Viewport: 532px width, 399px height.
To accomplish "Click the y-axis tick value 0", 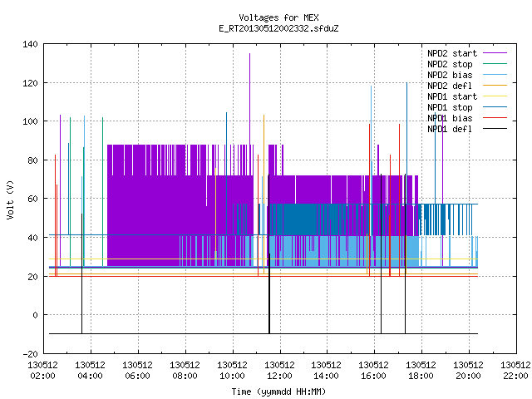I will click(35, 315).
